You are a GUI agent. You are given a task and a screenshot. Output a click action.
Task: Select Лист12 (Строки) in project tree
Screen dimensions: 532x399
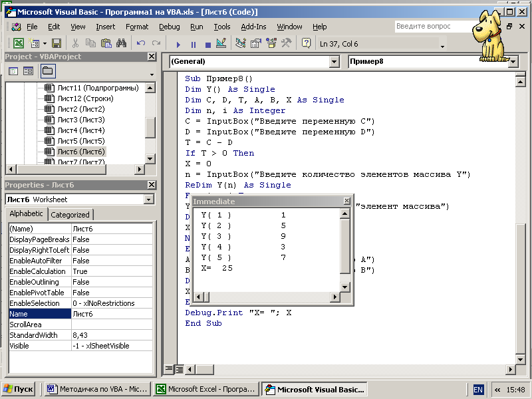(x=86, y=98)
